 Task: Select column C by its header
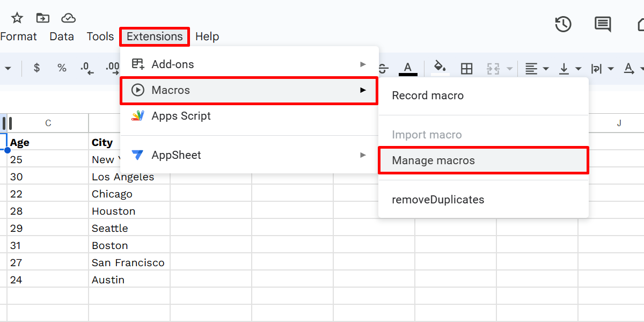(47, 123)
